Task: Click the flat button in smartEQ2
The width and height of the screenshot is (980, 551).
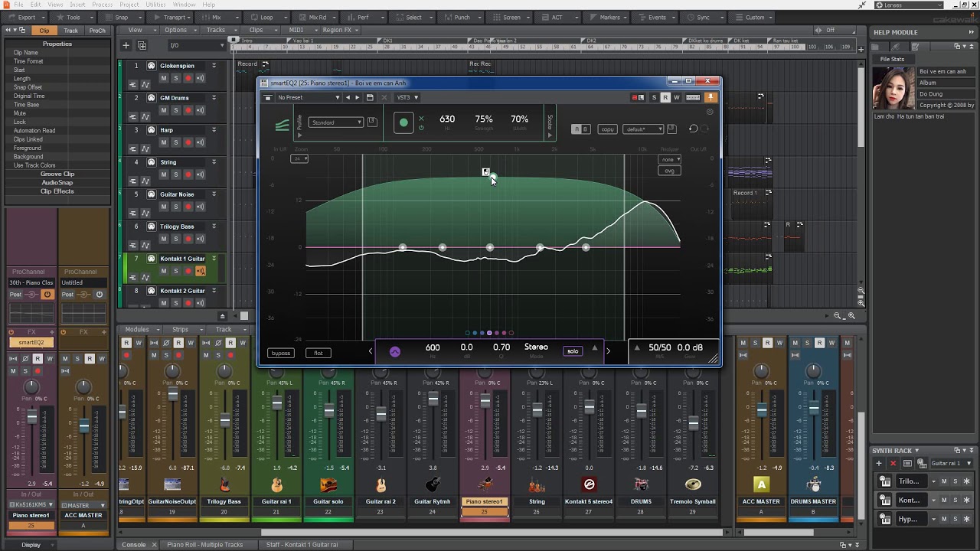Action: point(318,353)
